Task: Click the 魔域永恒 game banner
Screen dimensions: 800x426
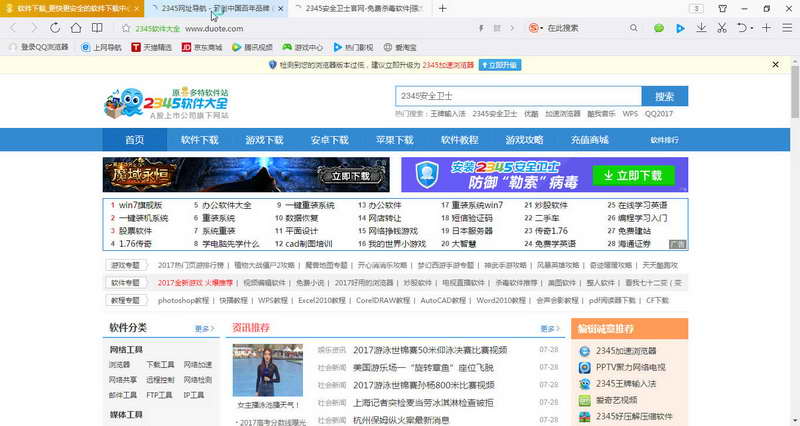Action: (x=246, y=174)
